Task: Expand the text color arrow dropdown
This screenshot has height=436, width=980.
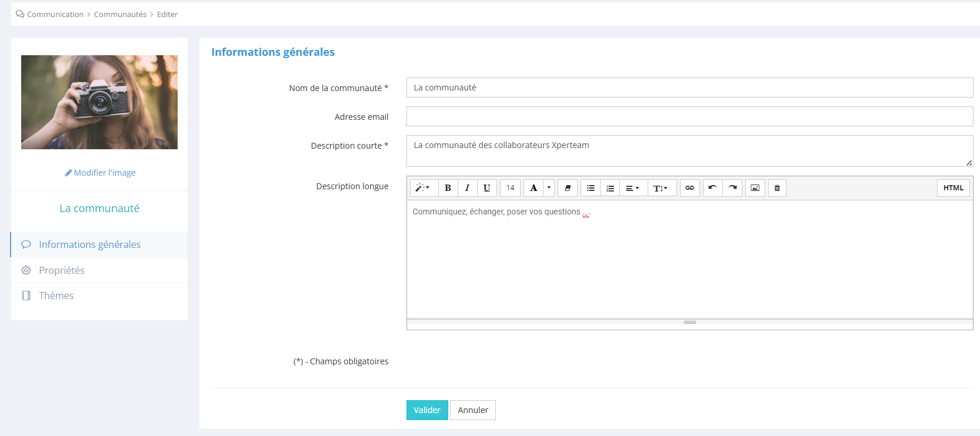Action: 549,188
